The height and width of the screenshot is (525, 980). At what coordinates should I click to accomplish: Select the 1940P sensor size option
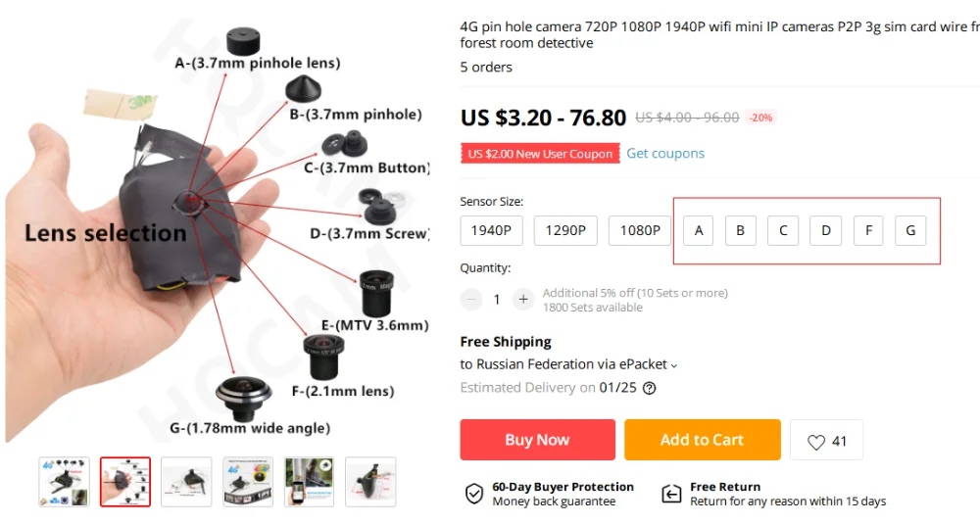(491, 230)
